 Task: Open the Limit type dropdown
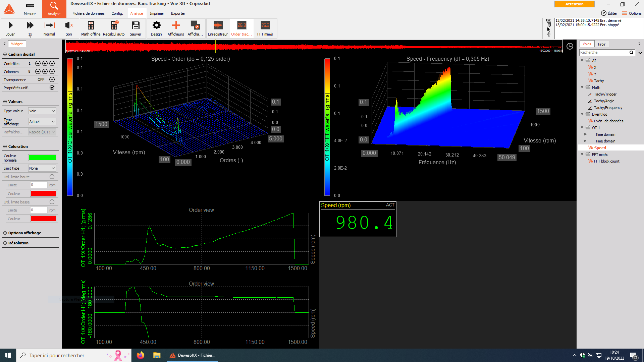[x=42, y=168]
